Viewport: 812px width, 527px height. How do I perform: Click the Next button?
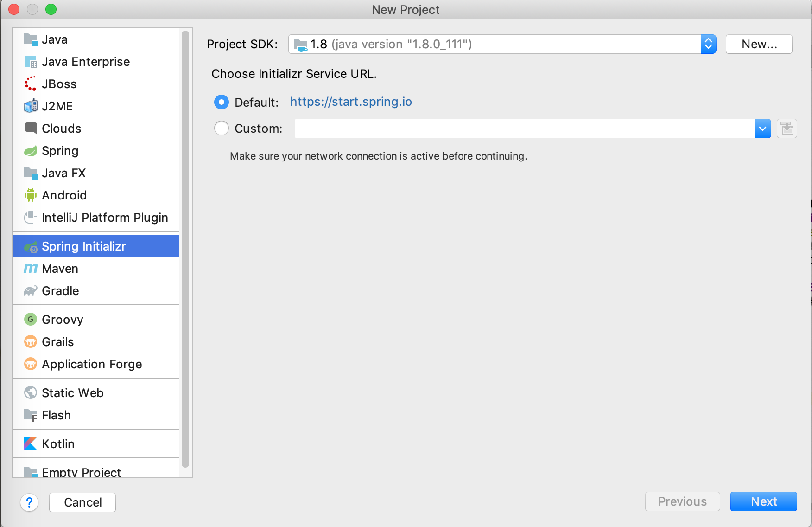click(x=763, y=501)
